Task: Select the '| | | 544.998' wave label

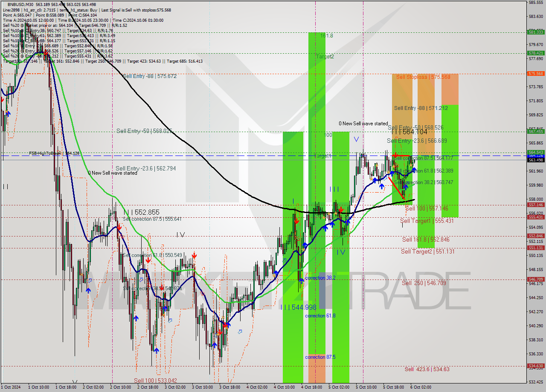Action: coord(299,307)
